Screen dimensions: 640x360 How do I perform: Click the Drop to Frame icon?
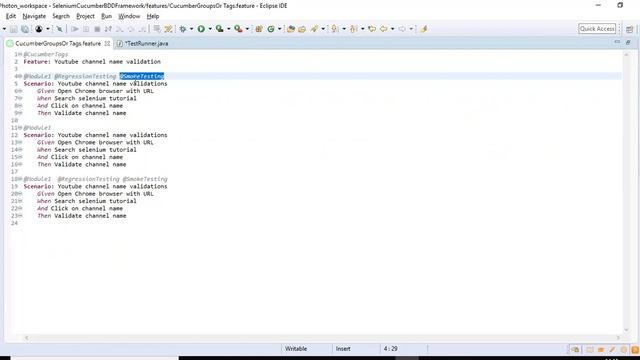(x=157, y=29)
